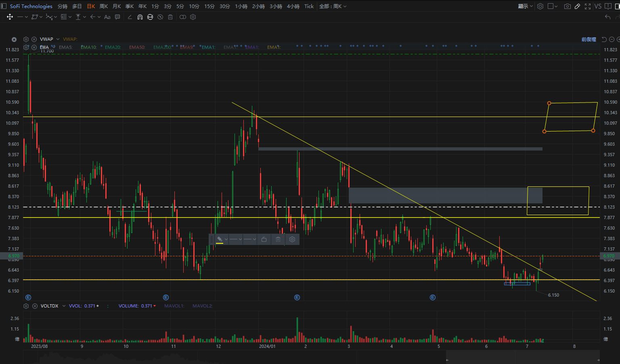
Task: Expand the VOLTDX indicator dropdown
Action: pos(64,306)
